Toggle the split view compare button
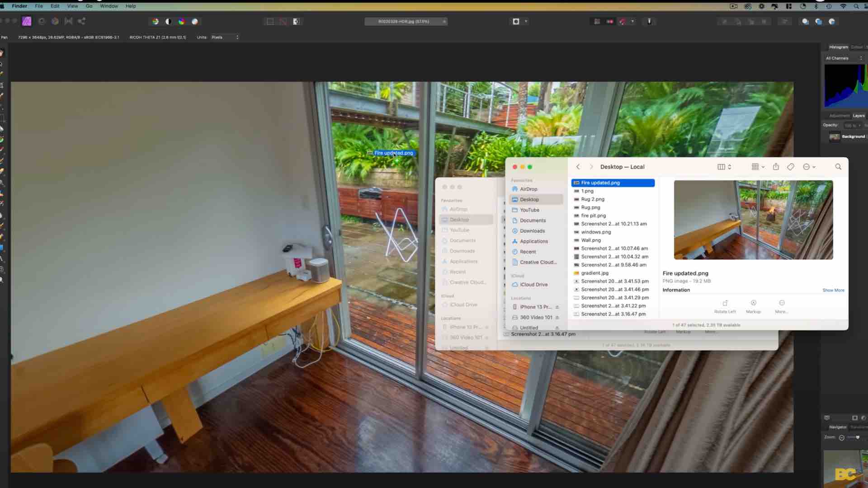 point(296,21)
